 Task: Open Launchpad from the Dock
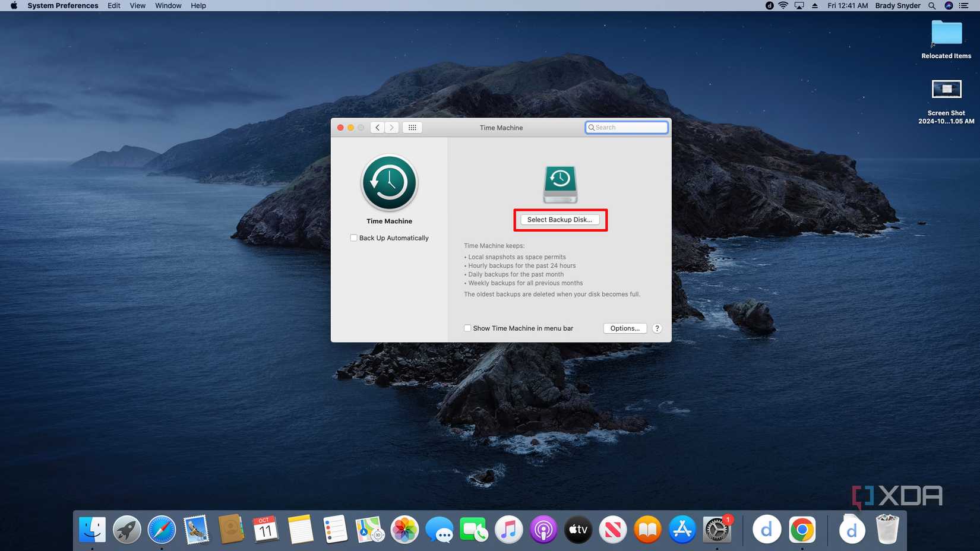[x=127, y=530]
